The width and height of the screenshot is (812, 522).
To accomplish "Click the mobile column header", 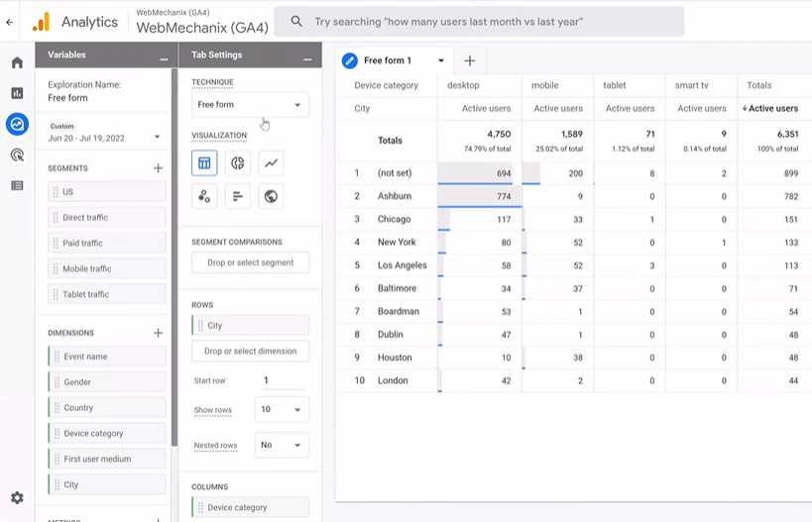I will coord(544,85).
